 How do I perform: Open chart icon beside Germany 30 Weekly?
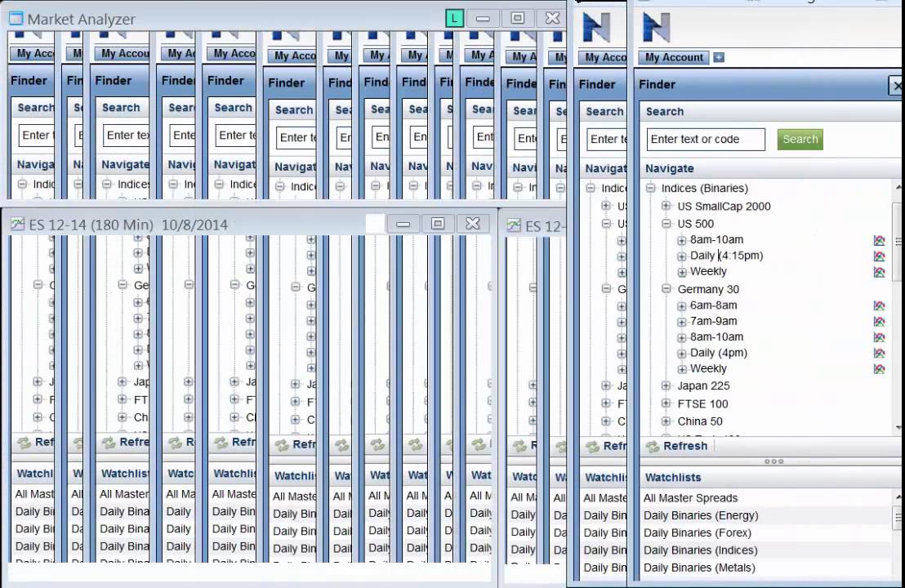tap(879, 369)
